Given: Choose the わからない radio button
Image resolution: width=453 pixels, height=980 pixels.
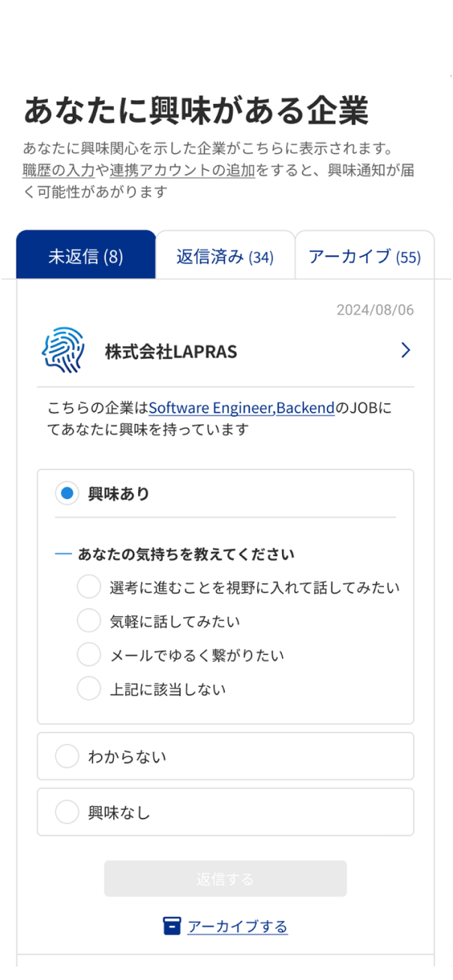Looking at the screenshot, I should [67, 757].
